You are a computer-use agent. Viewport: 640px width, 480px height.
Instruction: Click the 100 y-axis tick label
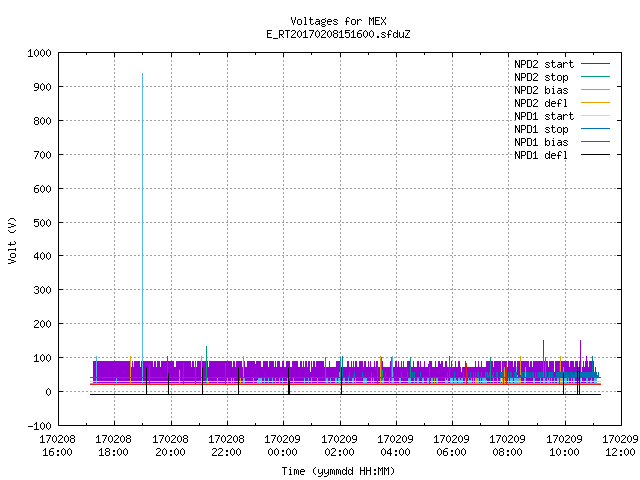pos(42,358)
